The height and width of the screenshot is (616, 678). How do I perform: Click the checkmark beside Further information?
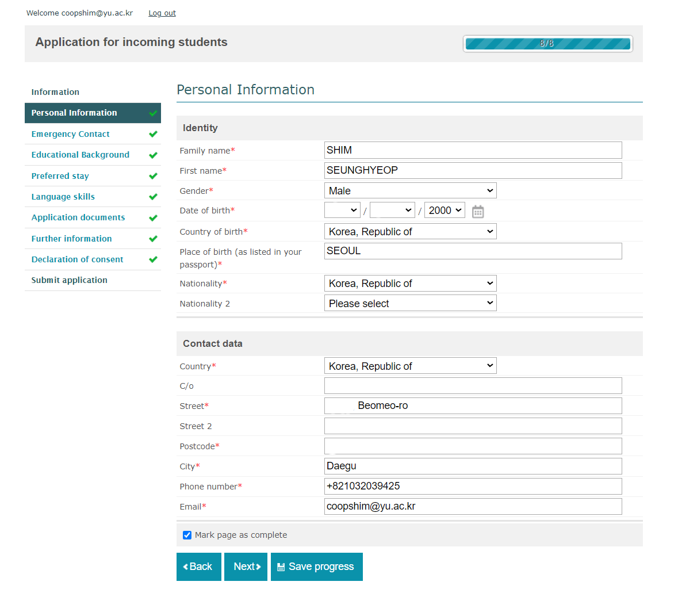pyautogui.click(x=153, y=239)
